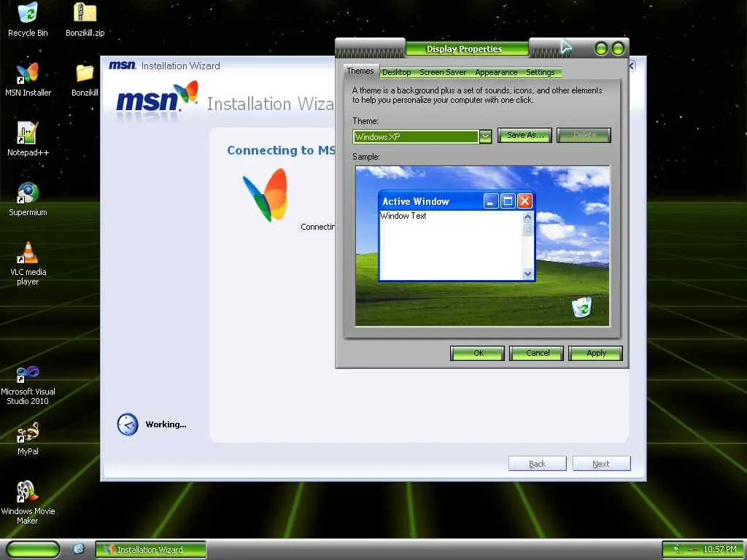Click the sample window scrollbar up arrow
The height and width of the screenshot is (560, 747).
tap(527, 217)
